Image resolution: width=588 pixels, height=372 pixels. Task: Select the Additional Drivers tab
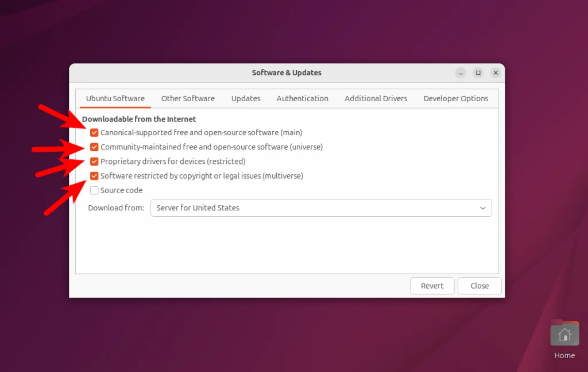click(x=376, y=98)
